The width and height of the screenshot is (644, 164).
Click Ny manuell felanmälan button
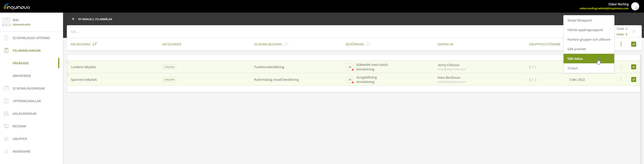[92, 19]
